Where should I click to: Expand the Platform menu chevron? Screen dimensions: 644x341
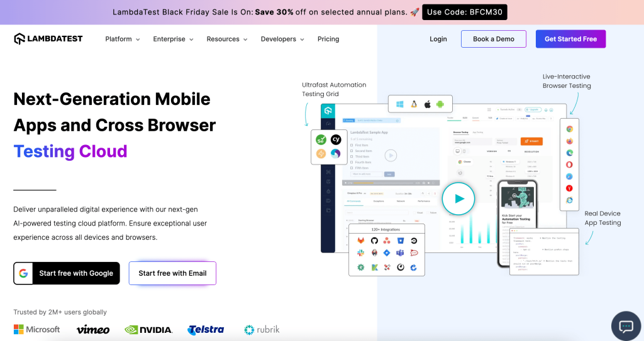[x=138, y=40]
